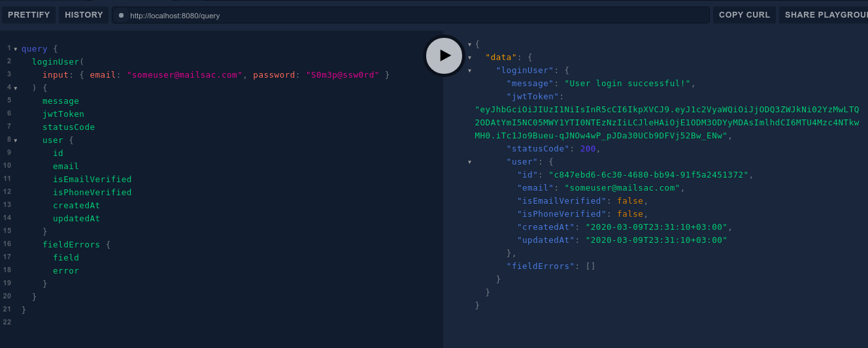
Task: Click statusCode field on line 7
Action: 69,127
